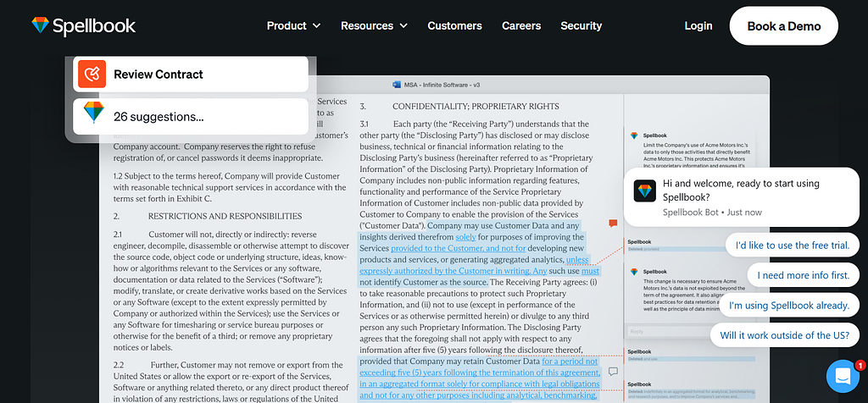The width and height of the screenshot is (868, 403).
Task: Expand the Resources dropdown menu
Action: click(374, 25)
